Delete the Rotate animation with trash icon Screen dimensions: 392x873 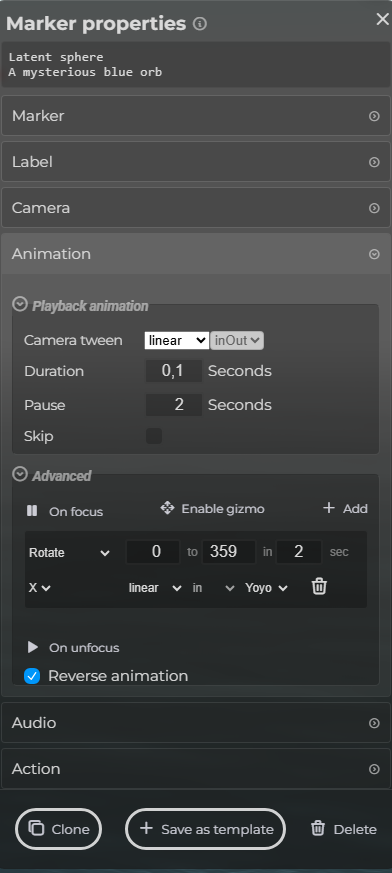tap(319, 586)
